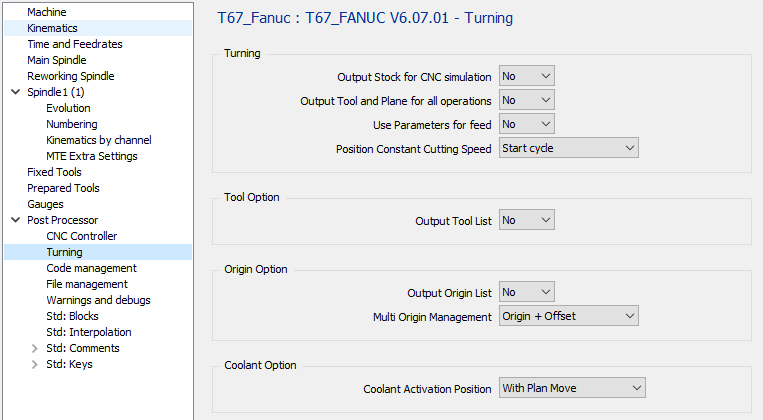Open Multi Origin Management dropdown

pyautogui.click(x=568, y=316)
